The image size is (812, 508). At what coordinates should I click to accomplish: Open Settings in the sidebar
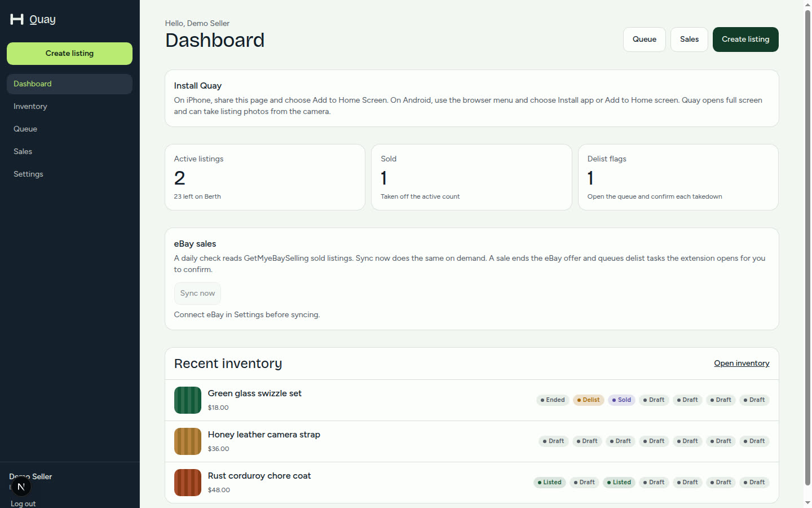[x=69, y=174]
